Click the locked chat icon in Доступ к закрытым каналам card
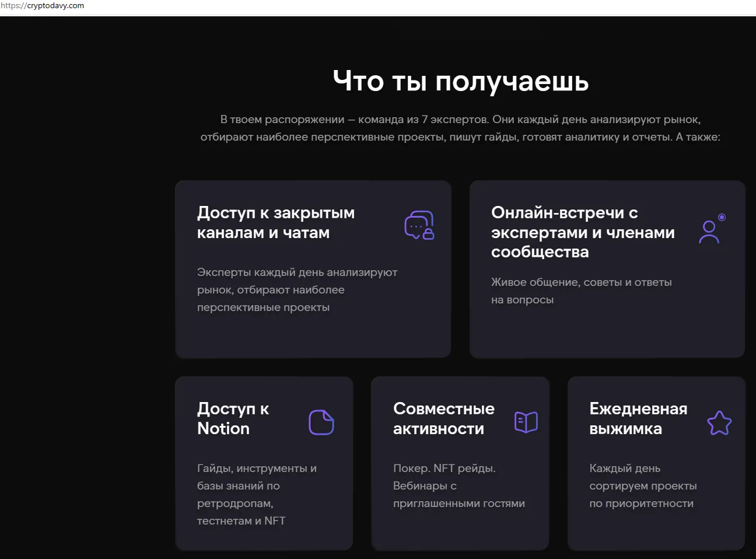The image size is (756, 559). (x=419, y=225)
